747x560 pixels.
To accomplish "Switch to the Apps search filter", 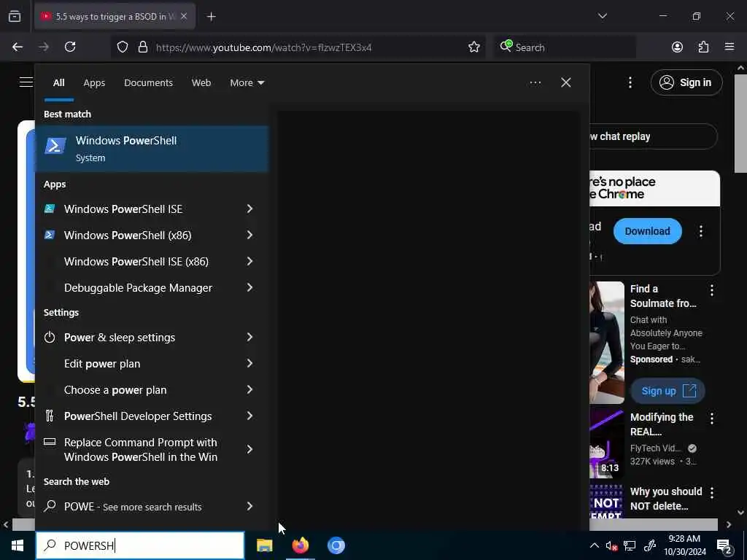I will click(94, 82).
